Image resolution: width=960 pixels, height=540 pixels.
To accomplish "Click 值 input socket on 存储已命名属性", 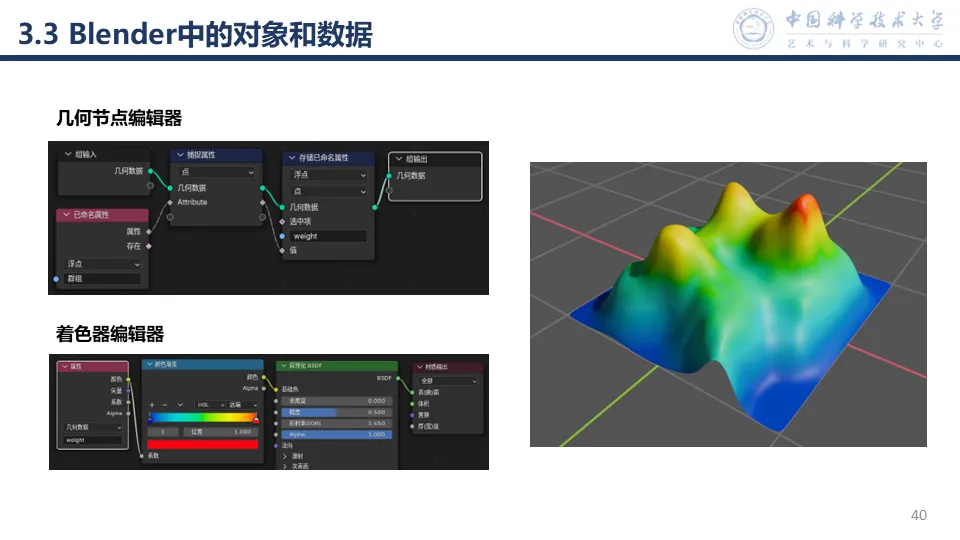I will (x=282, y=250).
